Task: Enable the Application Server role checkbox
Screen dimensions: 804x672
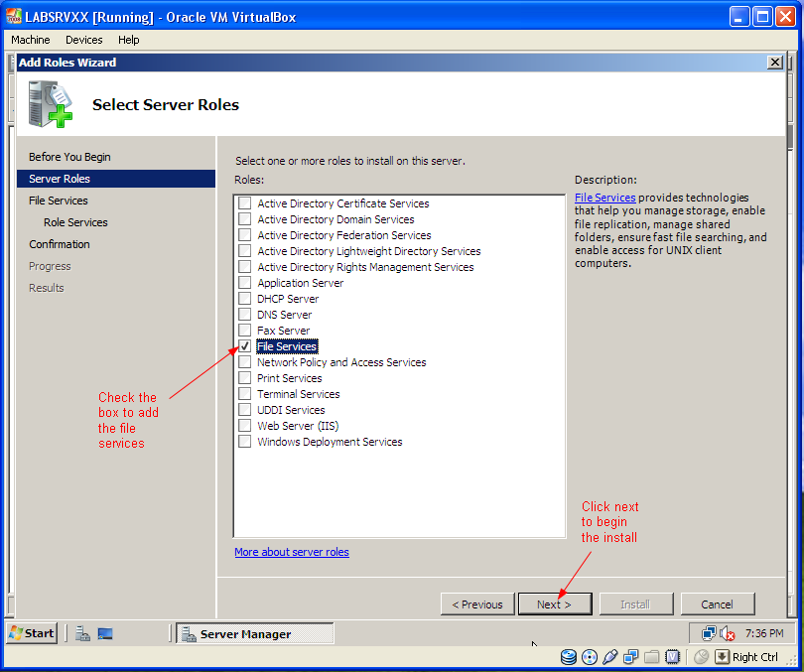Action: [x=244, y=283]
